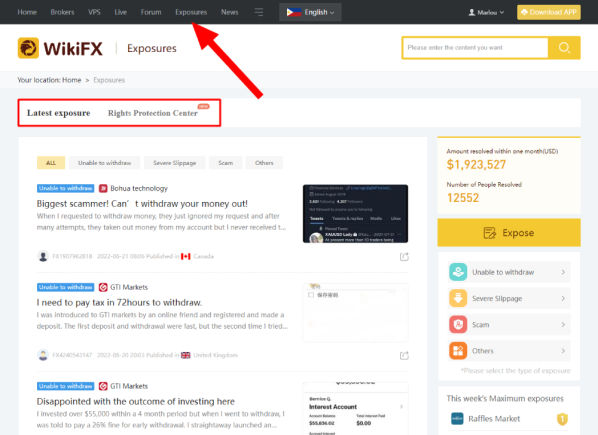Open VPS in the top navigation
This screenshot has width=598, height=435.
[94, 12]
